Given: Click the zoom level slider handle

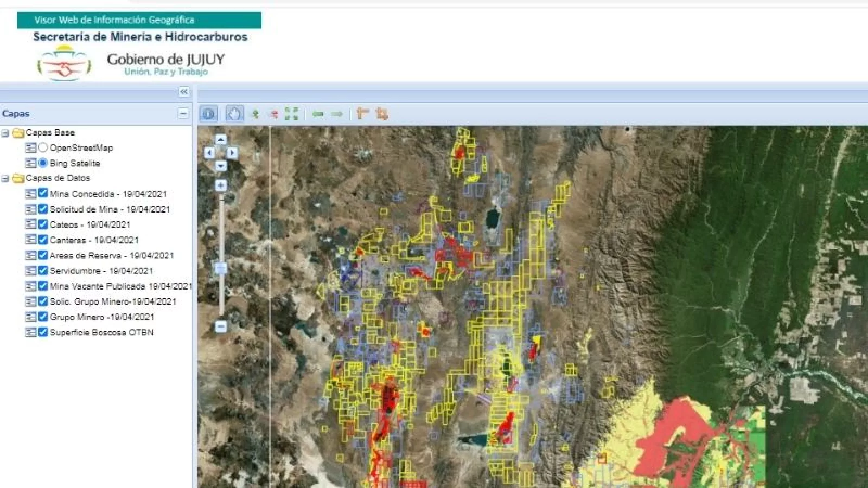Looking at the screenshot, I should [x=221, y=268].
